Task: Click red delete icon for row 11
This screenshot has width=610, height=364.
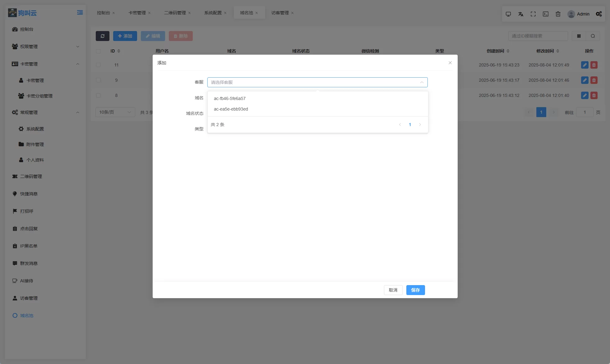Action: [594, 65]
